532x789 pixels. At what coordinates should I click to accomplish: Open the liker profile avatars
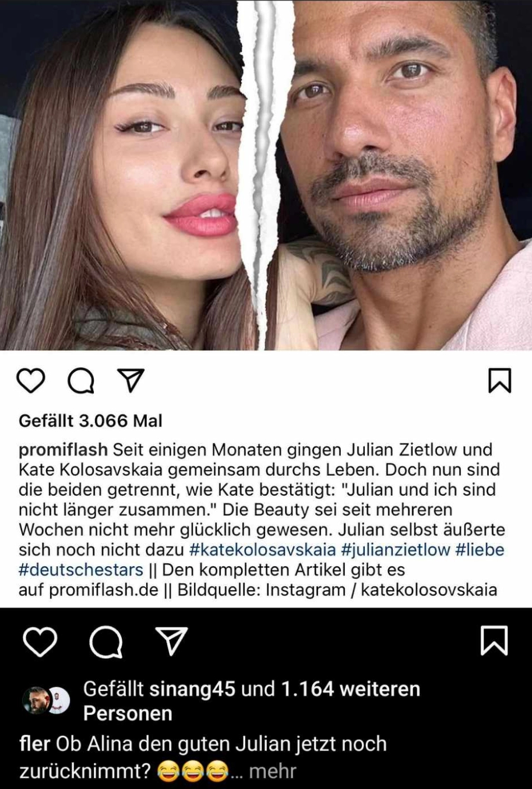46,700
